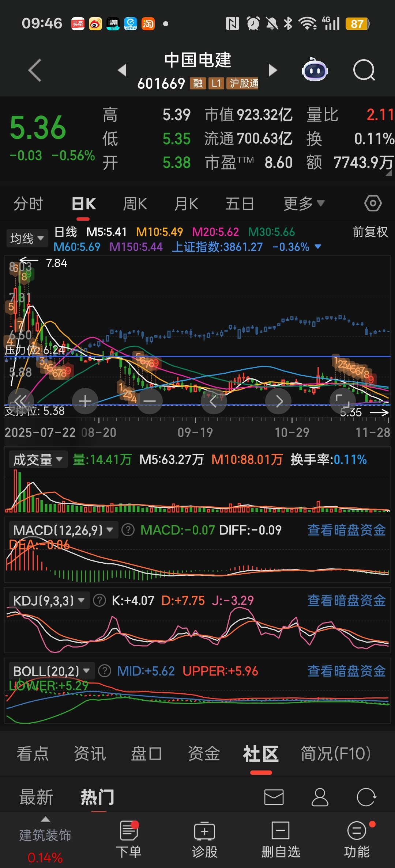The width and height of the screenshot is (395, 868).
Task: Switch price adjustment 前复权
Action: (x=370, y=232)
